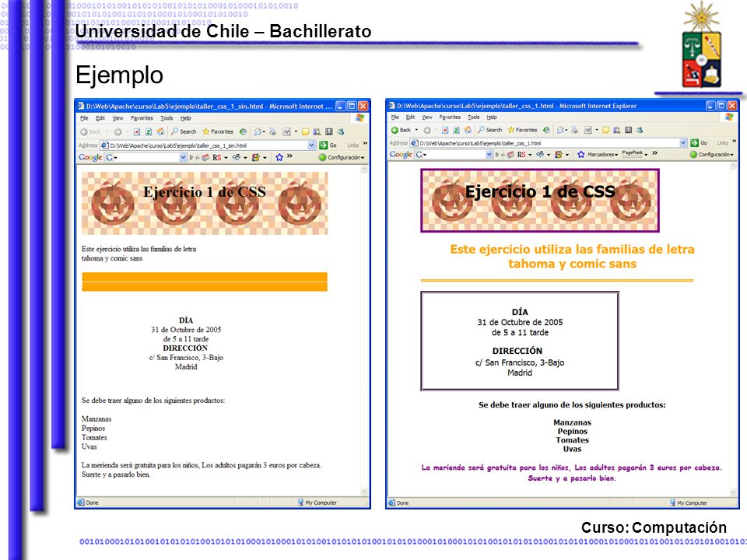The image size is (747, 560).
Task: Click the Go button in the right IE window
Action: click(x=699, y=143)
